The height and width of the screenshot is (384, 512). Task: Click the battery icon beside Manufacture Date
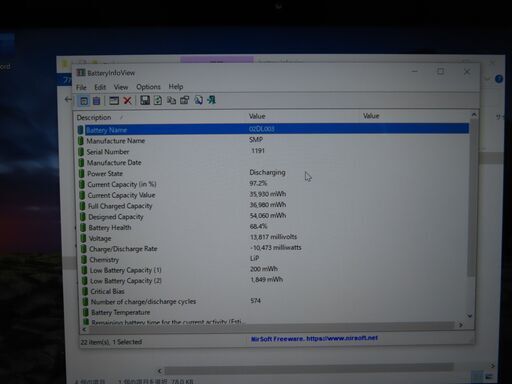click(81, 163)
